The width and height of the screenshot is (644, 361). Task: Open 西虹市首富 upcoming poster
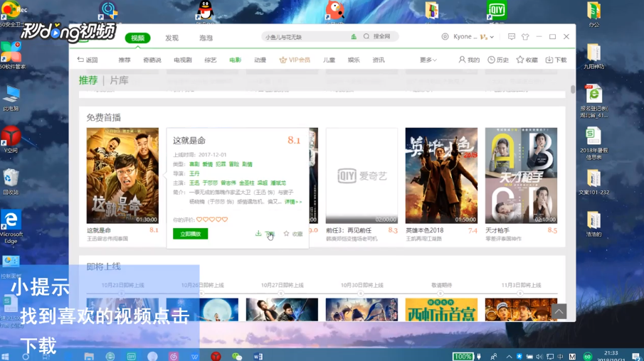[x=441, y=310]
